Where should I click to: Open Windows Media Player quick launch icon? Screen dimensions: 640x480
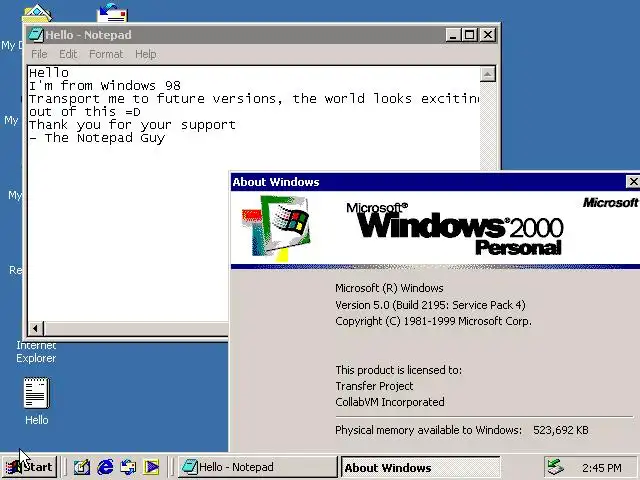pos(151,467)
